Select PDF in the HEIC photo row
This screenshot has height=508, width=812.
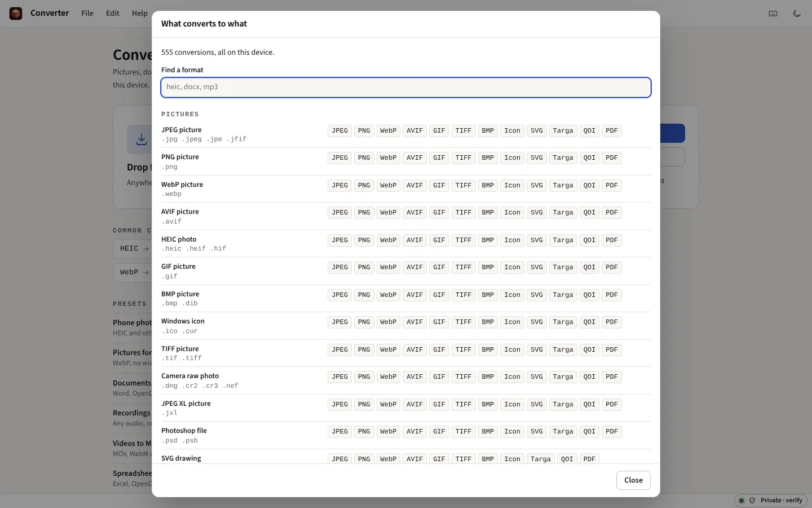(x=612, y=240)
